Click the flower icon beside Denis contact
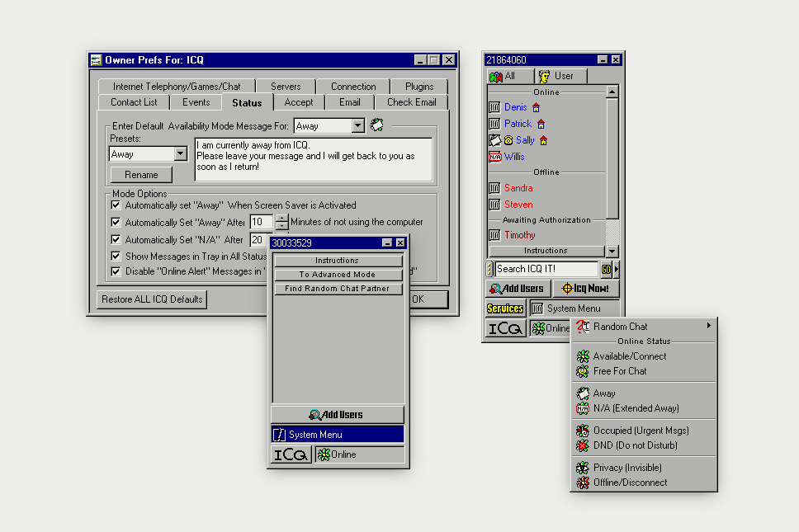The image size is (799, 532). [494, 107]
